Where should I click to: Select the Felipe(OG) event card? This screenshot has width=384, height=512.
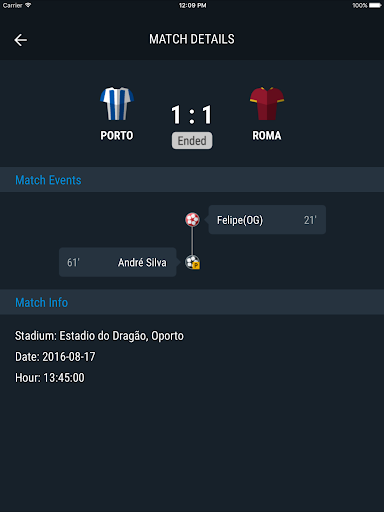(267, 220)
